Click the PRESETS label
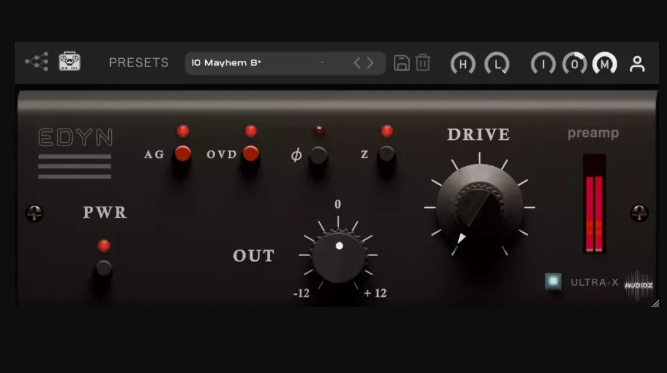 pos(139,63)
